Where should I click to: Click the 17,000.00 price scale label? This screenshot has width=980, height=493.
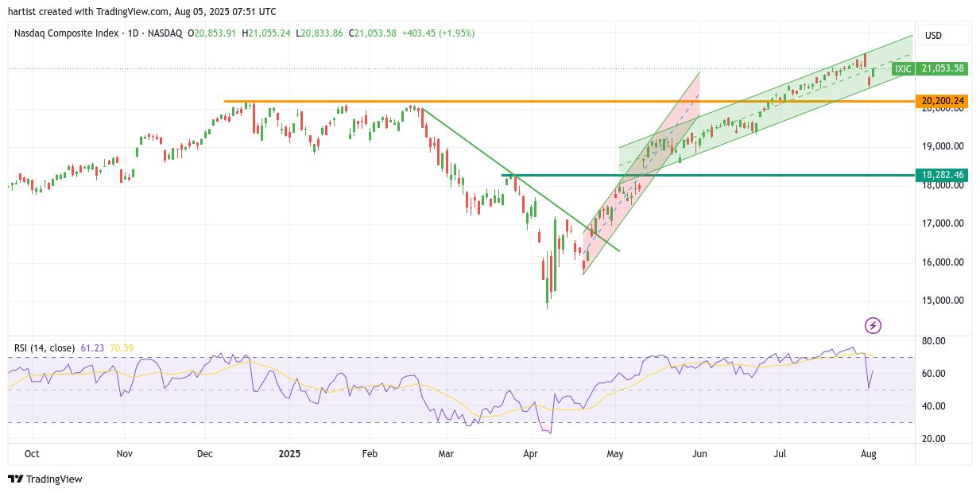click(943, 223)
